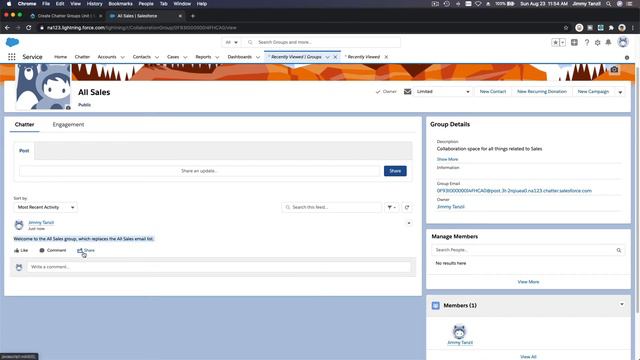640x360 pixels.
Task: Click the New Contact button
Action: 493,92
